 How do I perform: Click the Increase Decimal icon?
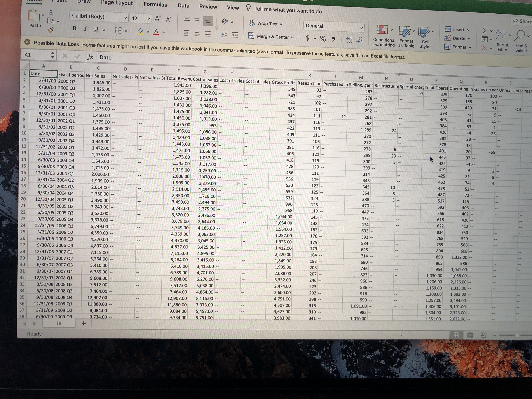[349, 40]
